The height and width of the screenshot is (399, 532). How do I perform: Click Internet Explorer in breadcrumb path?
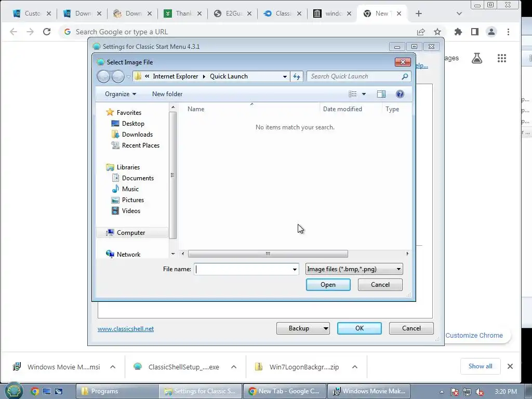(176, 76)
